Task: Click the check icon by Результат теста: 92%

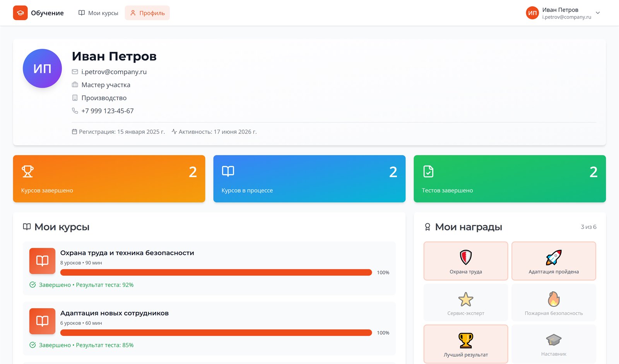Action: 33,285
